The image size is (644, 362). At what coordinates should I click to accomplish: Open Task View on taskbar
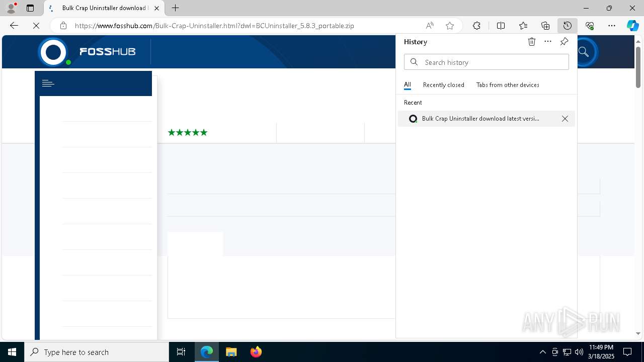pyautogui.click(x=181, y=352)
